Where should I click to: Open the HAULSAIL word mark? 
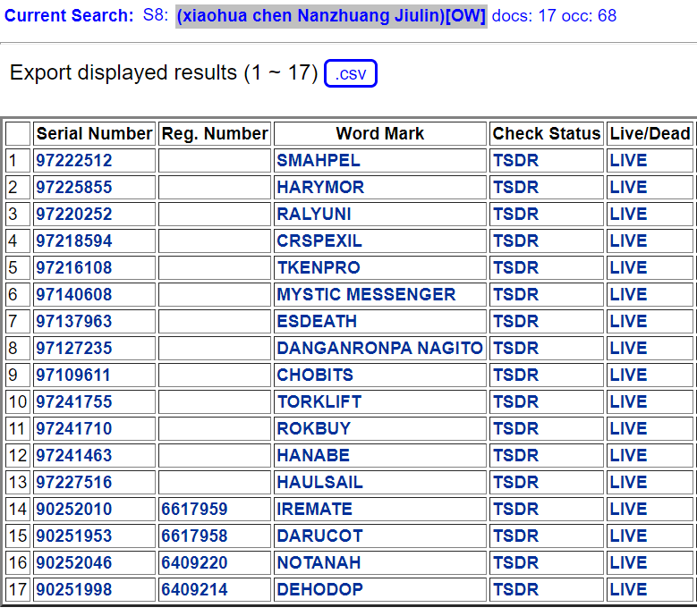click(319, 482)
